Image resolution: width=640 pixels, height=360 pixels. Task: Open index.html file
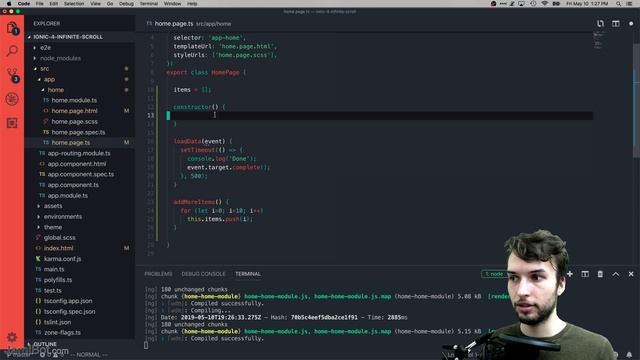(x=58, y=248)
